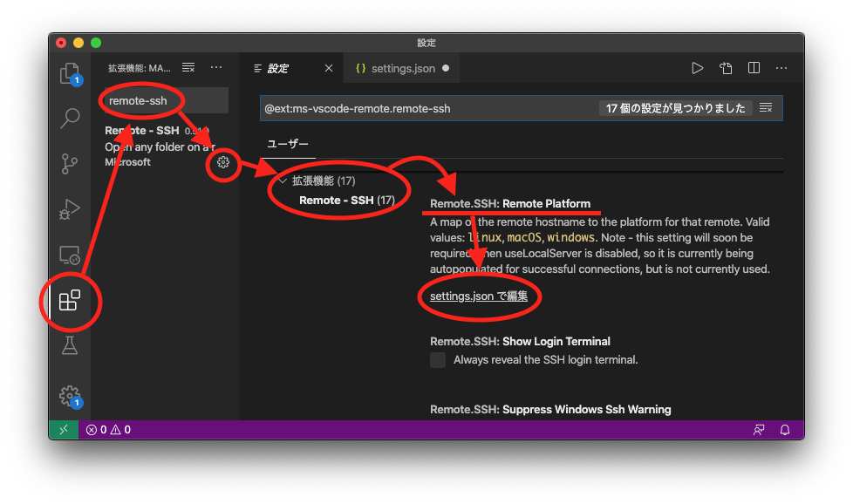Viewport: 853px width, 504px height.
Task: Switch to the settings.json tab
Action: coord(403,69)
